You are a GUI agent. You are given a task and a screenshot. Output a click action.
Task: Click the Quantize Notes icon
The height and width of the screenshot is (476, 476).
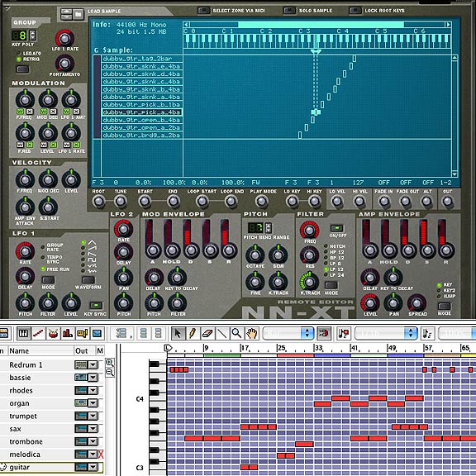pos(428,334)
